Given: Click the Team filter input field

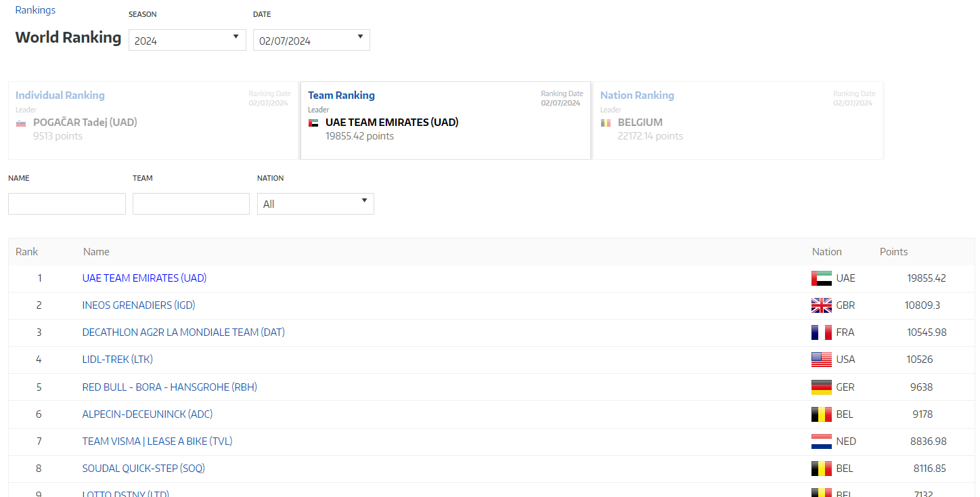Looking at the screenshot, I should 192,204.
